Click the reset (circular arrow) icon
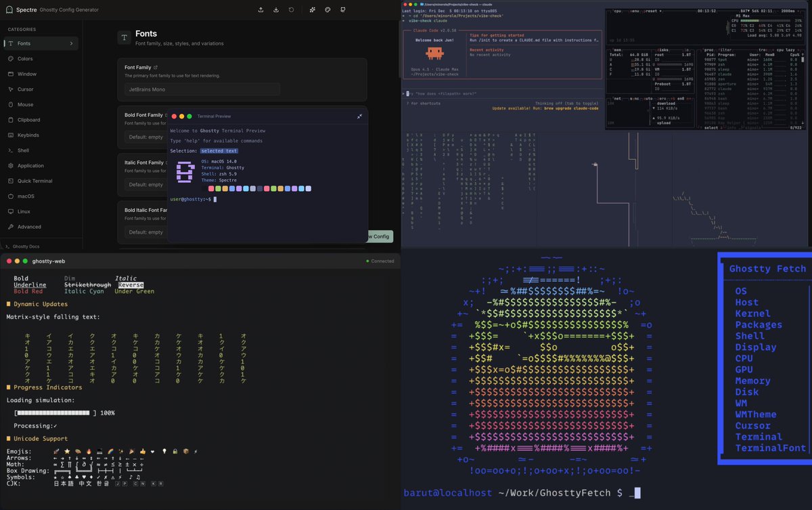812x510 pixels. pos(291,10)
